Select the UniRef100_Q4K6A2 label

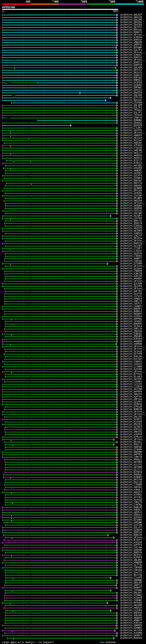click(131, 186)
